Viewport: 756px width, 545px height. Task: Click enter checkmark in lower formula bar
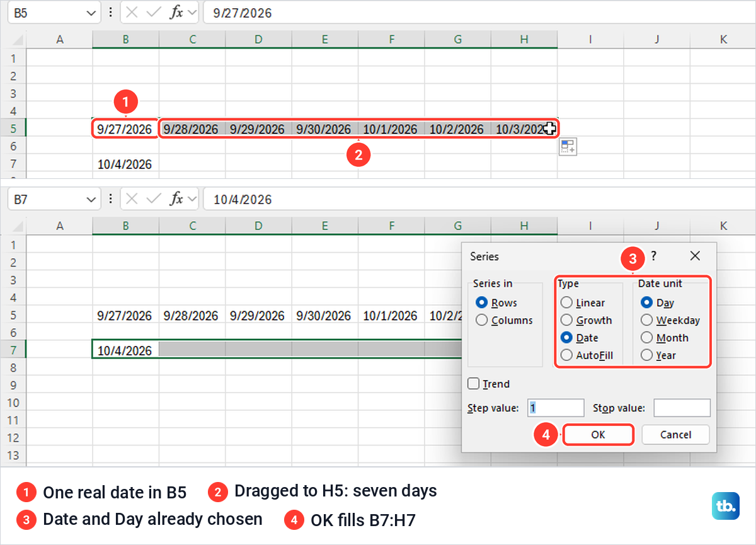(x=154, y=199)
